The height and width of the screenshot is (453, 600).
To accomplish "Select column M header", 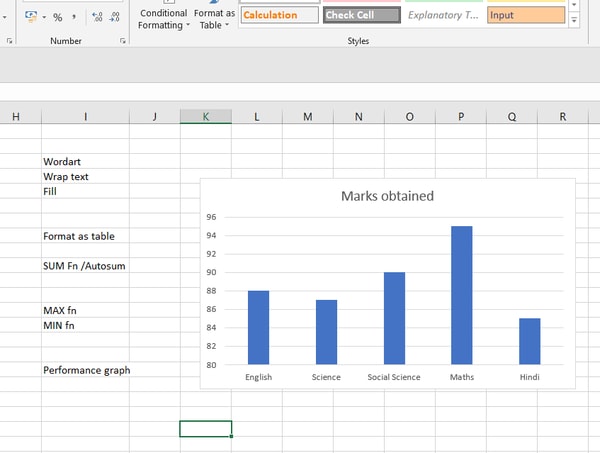I will click(308, 117).
